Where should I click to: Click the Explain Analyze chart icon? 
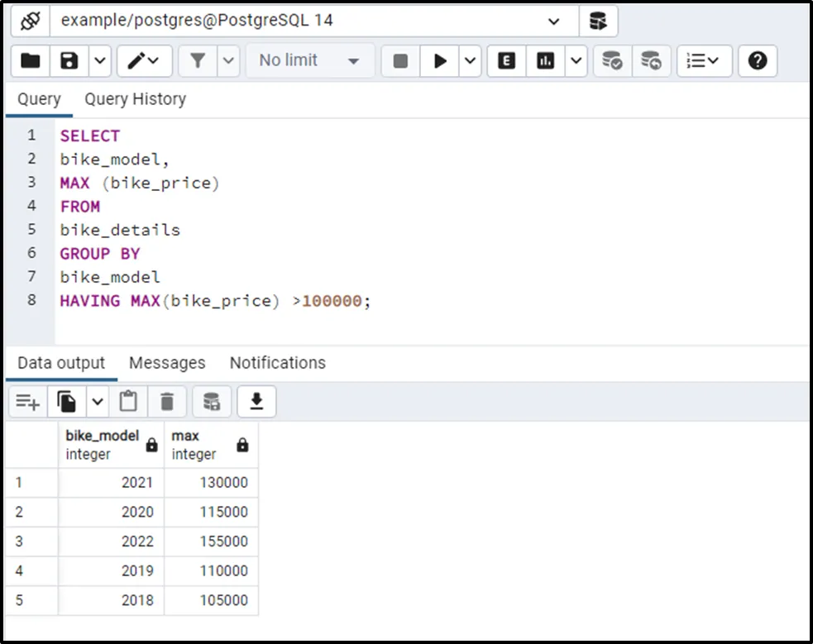546,60
